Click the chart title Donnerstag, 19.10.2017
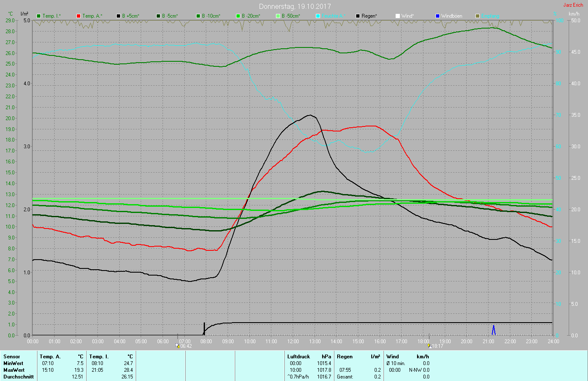Screen dimensions: 588x381 [295, 6]
